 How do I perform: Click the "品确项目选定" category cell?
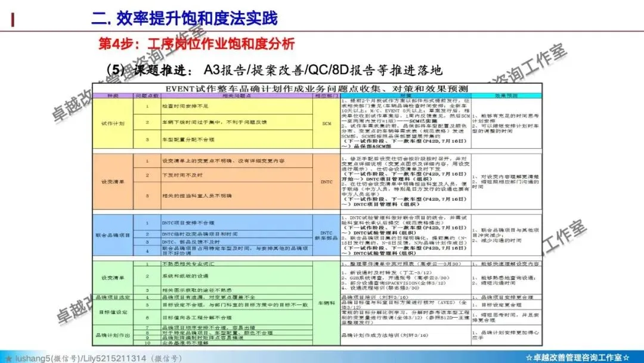coord(113,297)
